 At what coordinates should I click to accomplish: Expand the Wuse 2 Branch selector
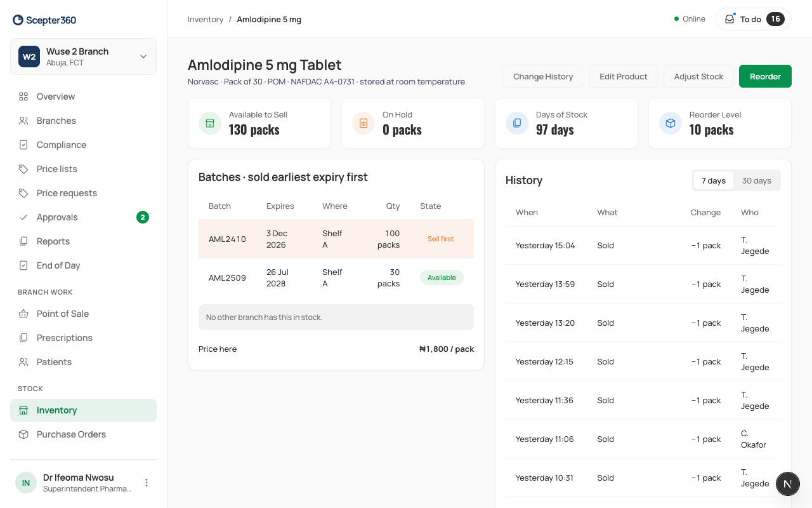coord(83,57)
